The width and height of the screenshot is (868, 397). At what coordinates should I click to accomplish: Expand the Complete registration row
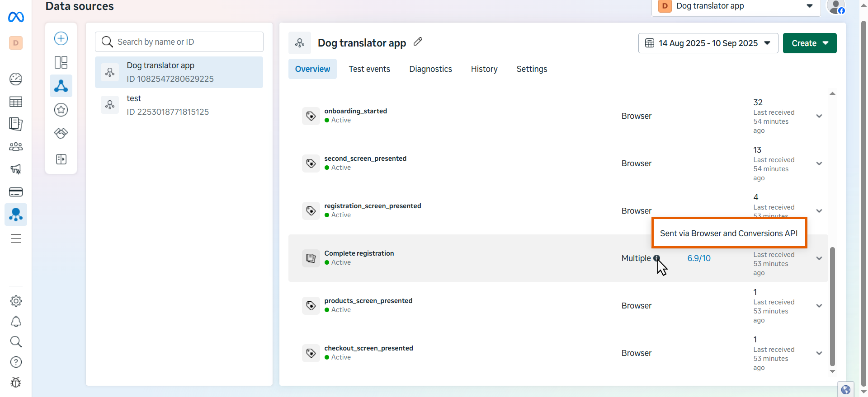tap(819, 258)
